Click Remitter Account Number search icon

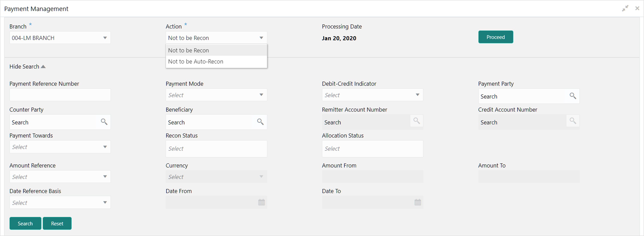point(417,121)
